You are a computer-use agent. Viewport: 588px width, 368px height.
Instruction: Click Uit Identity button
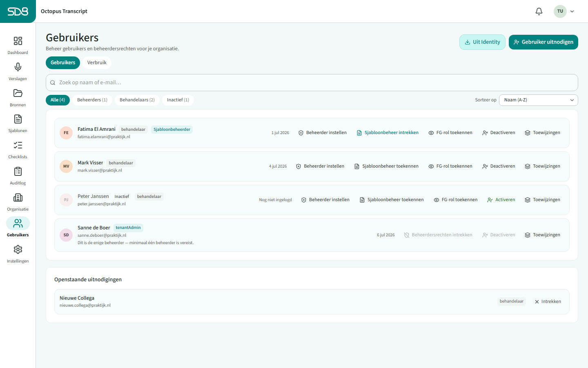482,42
